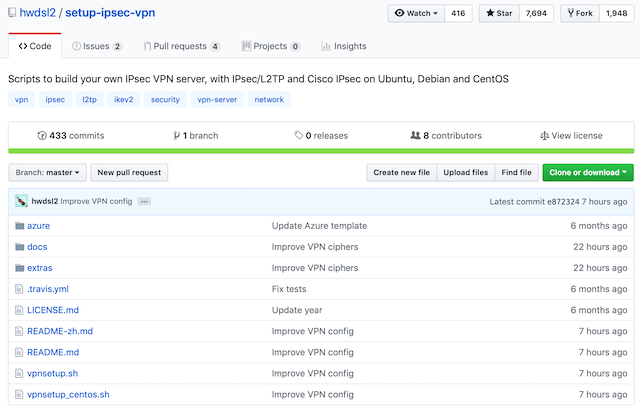Open the View license link

coord(571,136)
